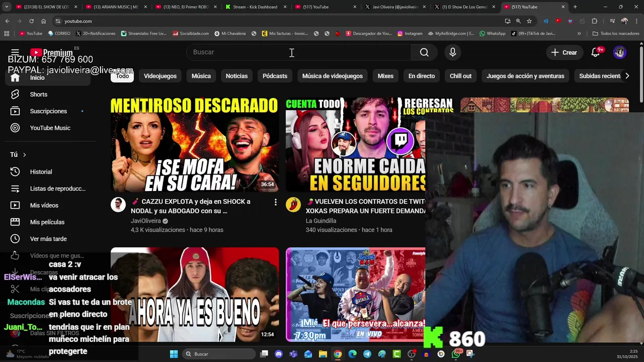The width and height of the screenshot is (644, 362).
Task: Go to Shorts in the sidebar
Action: (x=38, y=95)
